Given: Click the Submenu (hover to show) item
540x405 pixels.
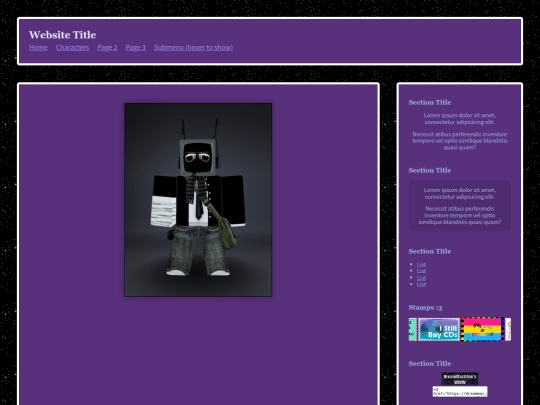Looking at the screenshot, I should tap(193, 48).
